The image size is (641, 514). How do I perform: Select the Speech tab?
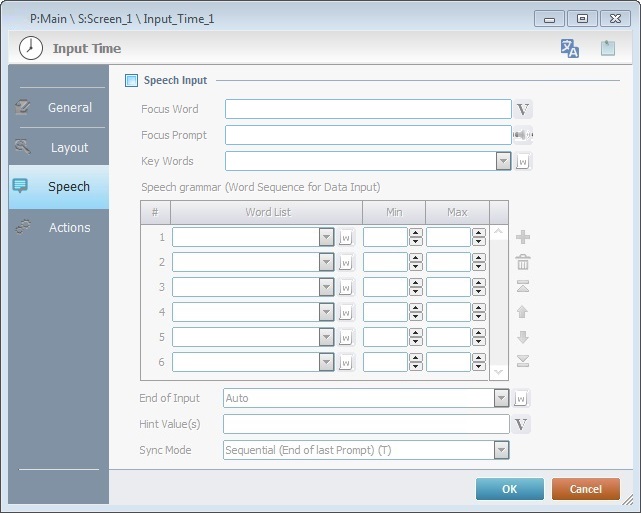(x=59, y=187)
